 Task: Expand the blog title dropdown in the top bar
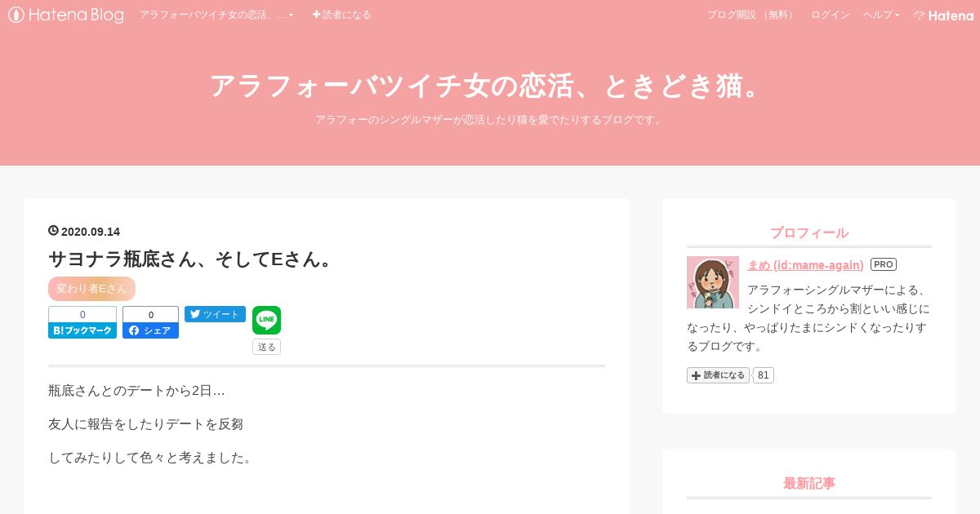[x=216, y=15]
